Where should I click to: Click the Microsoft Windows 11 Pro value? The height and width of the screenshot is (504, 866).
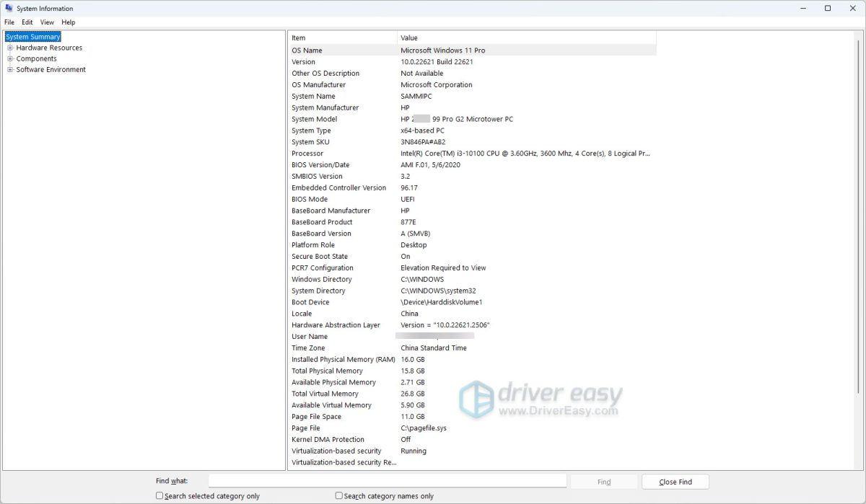pos(443,50)
